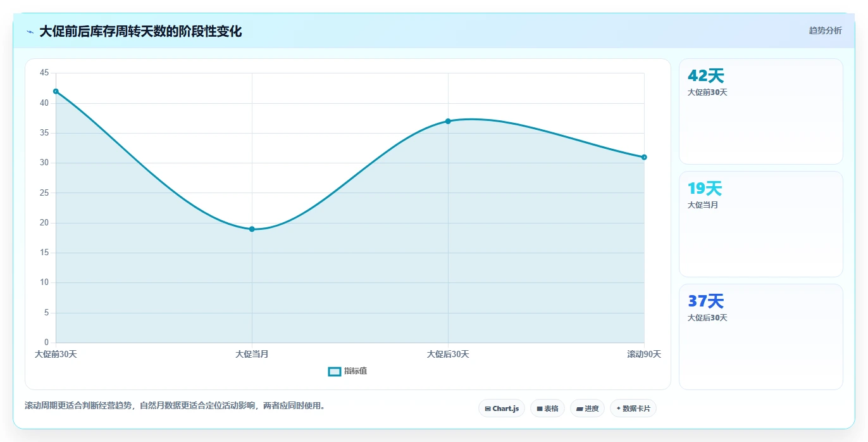
Task: Toggle the 指标值 legend swatch
Action: 335,371
